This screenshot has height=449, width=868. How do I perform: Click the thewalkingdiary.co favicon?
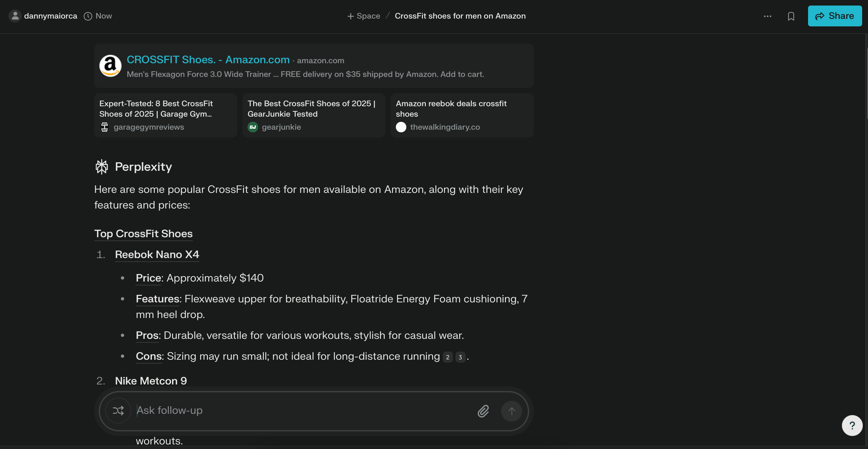(x=401, y=127)
